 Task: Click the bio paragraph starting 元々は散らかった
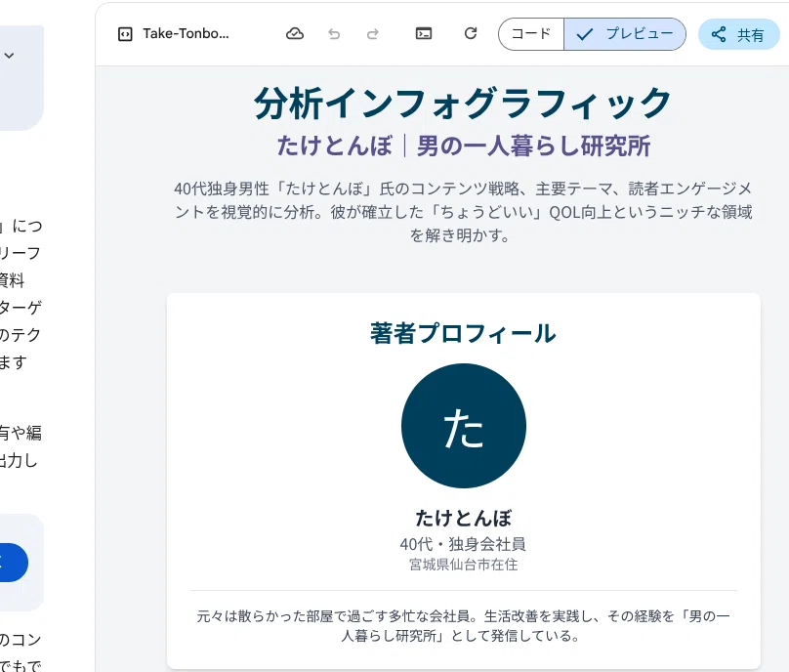point(463,626)
